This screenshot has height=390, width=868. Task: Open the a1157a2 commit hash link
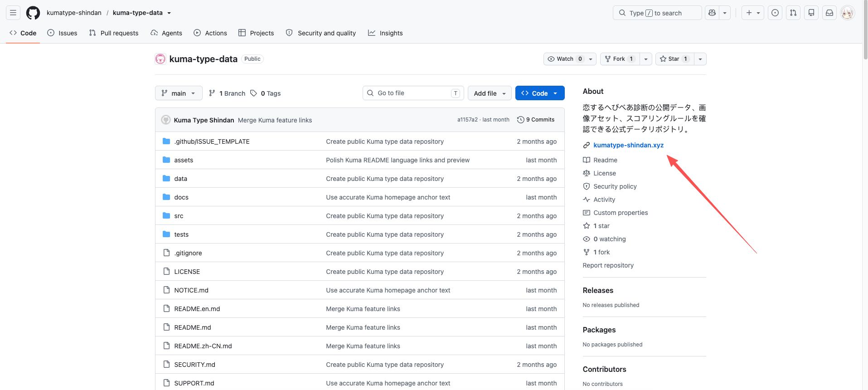tap(467, 120)
